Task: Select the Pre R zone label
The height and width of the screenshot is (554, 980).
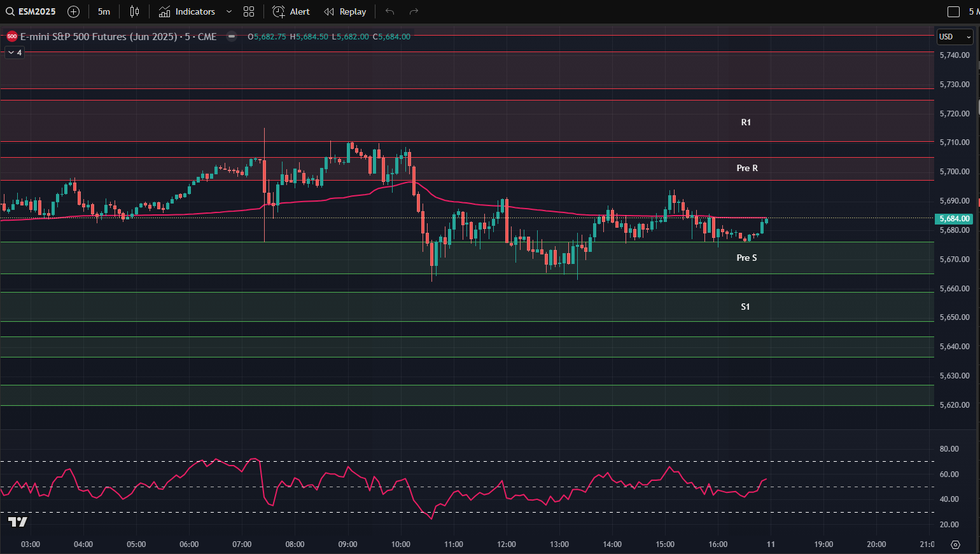Action: click(747, 168)
